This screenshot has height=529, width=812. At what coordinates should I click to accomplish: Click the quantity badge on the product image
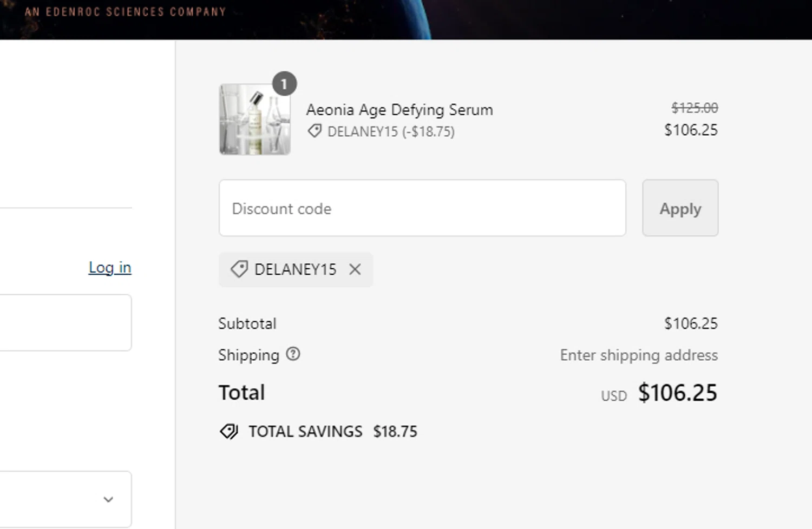(284, 84)
